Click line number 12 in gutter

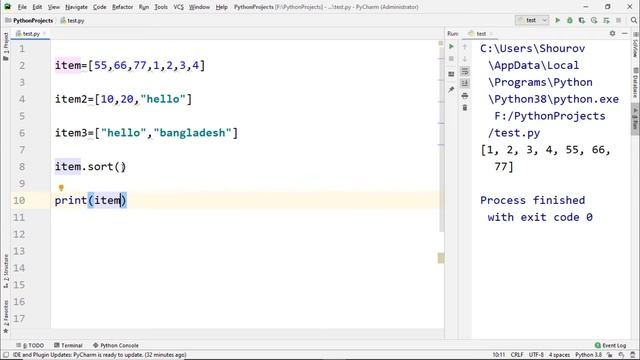point(19,234)
